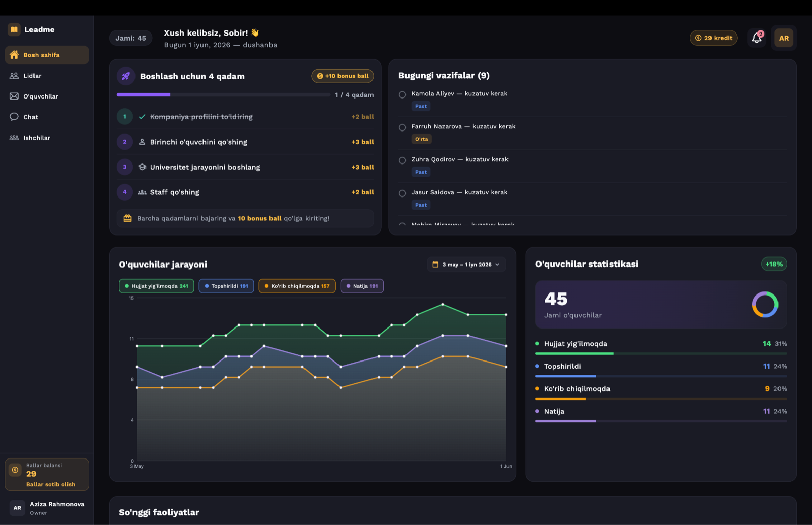The image size is (812, 525).
Task: Click the home icon beside Bosh sahifa
Action: 14,55
